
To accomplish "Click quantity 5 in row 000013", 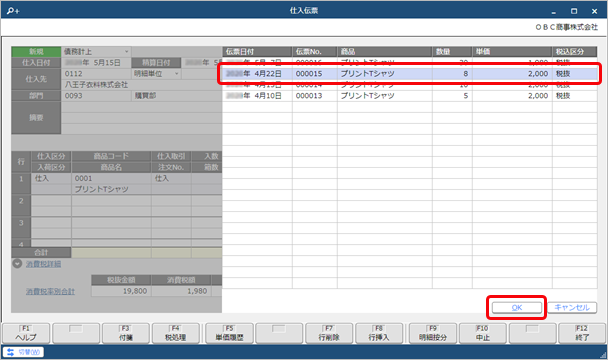I will (x=465, y=96).
